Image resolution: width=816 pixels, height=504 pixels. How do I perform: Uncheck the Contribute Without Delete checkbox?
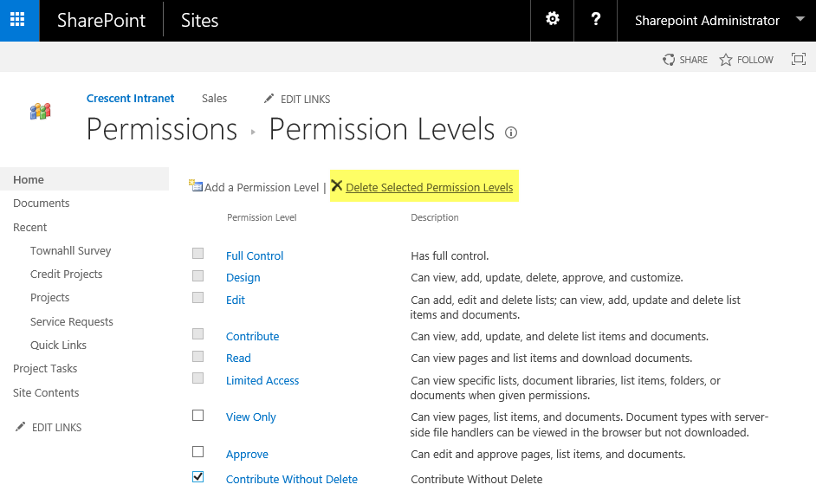pyautogui.click(x=198, y=477)
